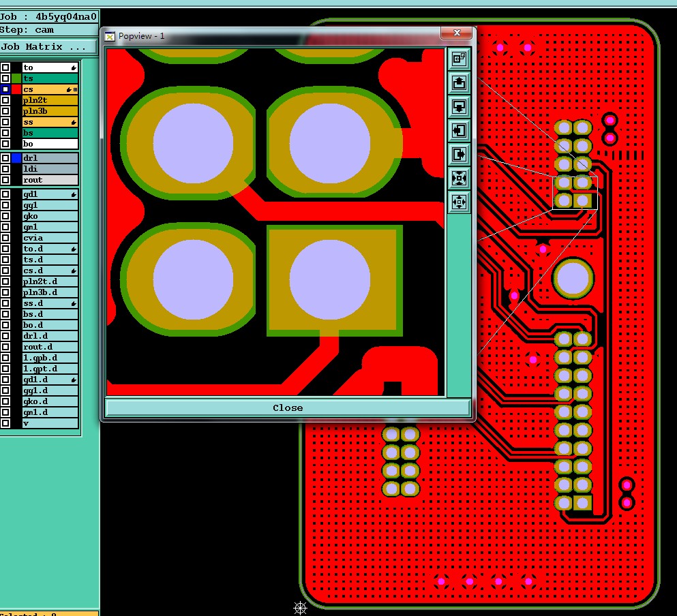The width and height of the screenshot is (677, 616).
Task: Pan Popview right with the right-arrow icon
Action: [459, 154]
